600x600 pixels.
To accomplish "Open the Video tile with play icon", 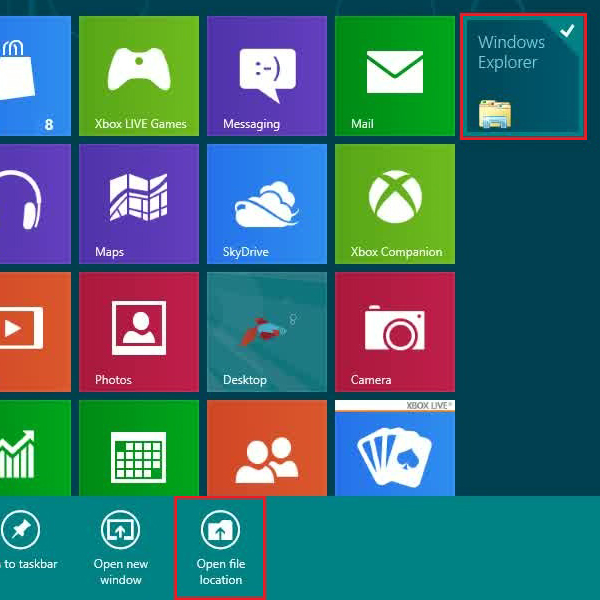I will click(35, 332).
